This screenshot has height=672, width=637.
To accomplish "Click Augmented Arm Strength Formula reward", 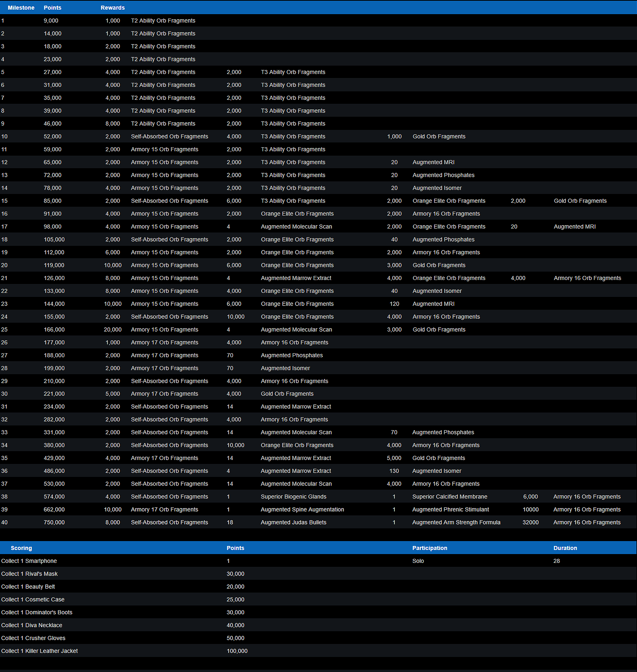I will coord(456,522).
